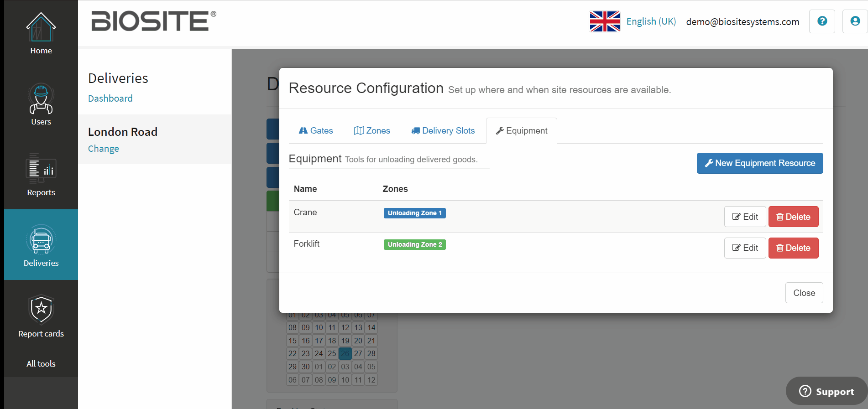Open the Support chat widget
This screenshot has height=409, width=868.
pyautogui.click(x=826, y=391)
